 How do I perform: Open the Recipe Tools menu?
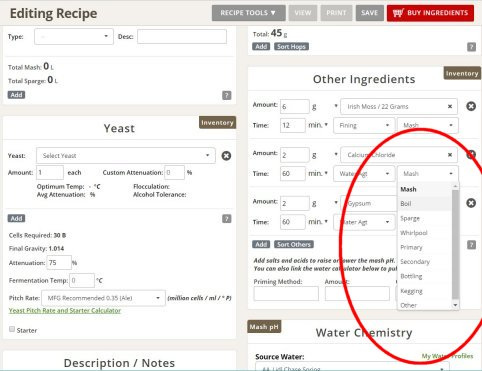[x=249, y=13]
